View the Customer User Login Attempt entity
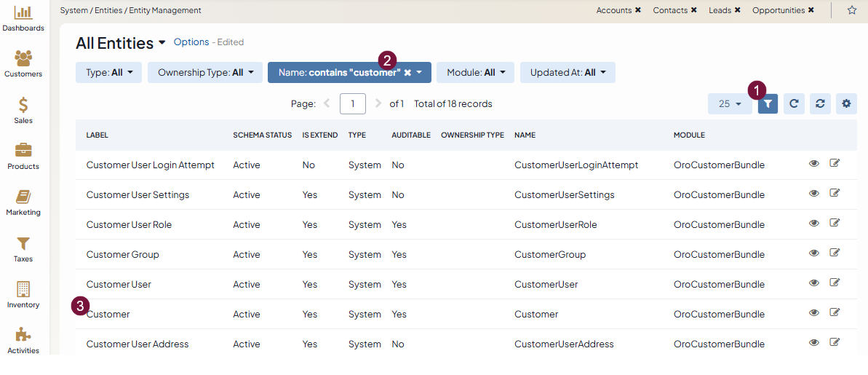Image resolution: width=868 pixels, height=375 pixels. click(814, 164)
